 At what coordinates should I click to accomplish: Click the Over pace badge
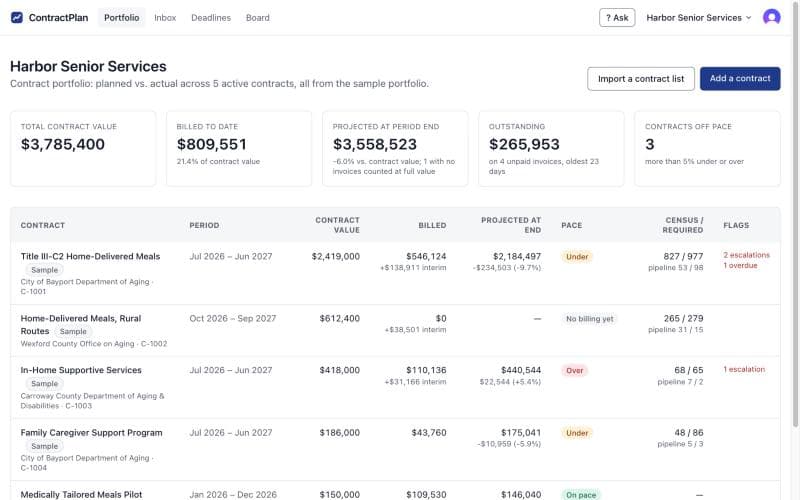click(574, 370)
